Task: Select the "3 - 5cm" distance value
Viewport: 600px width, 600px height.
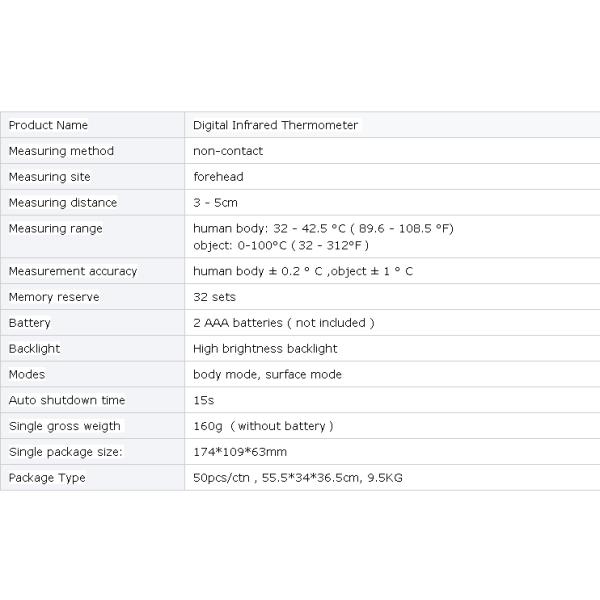Action: (215, 203)
